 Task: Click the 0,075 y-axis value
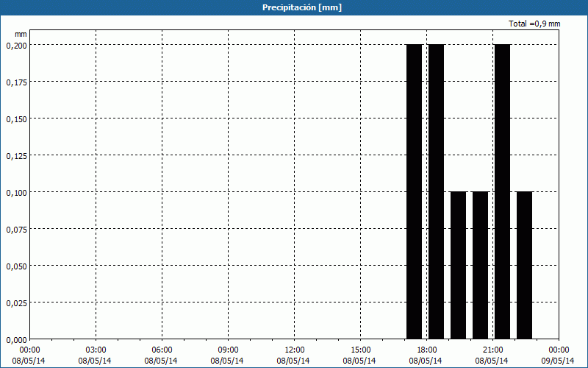point(16,230)
